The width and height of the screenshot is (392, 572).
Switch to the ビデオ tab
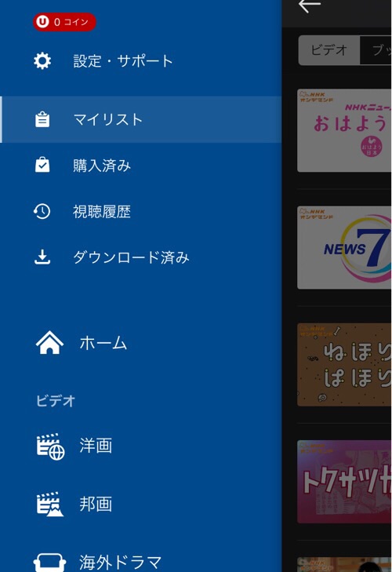point(329,50)
